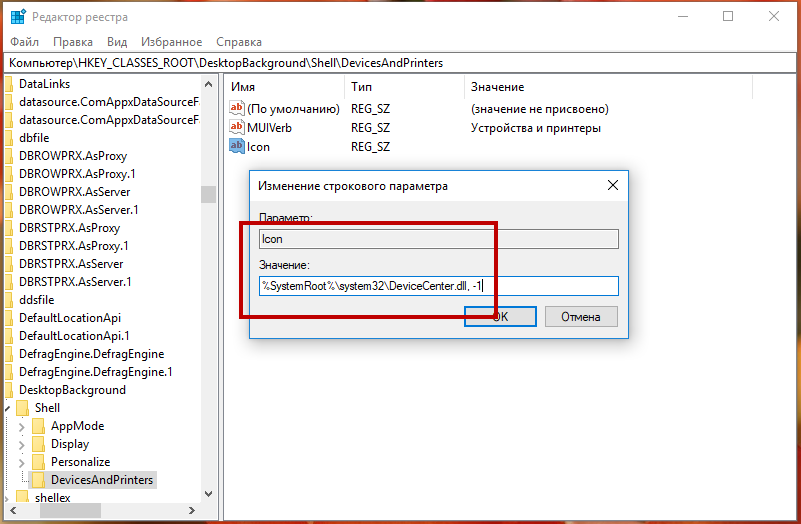This screenshot has height=524, width=801.
Task: Select the DBROWPRX.AsProxy.1 key
Action: click(78, 174)
